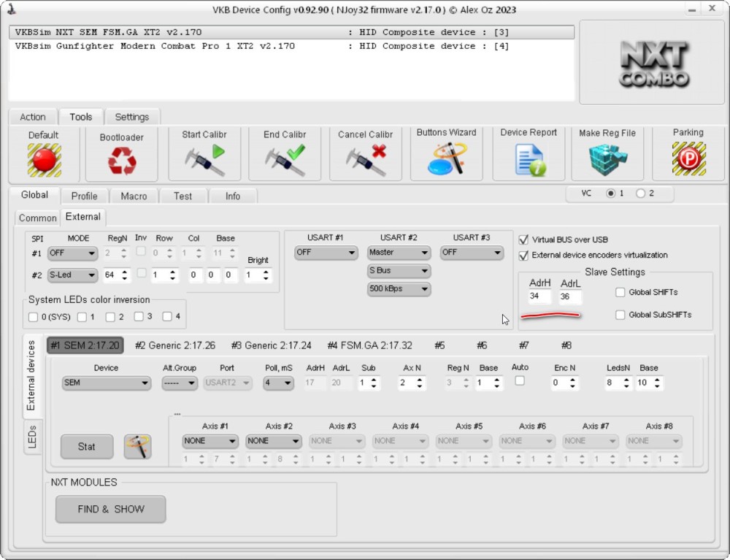
Task: Enable the Global SHIFTs checkbox
Action: (620, 292)
